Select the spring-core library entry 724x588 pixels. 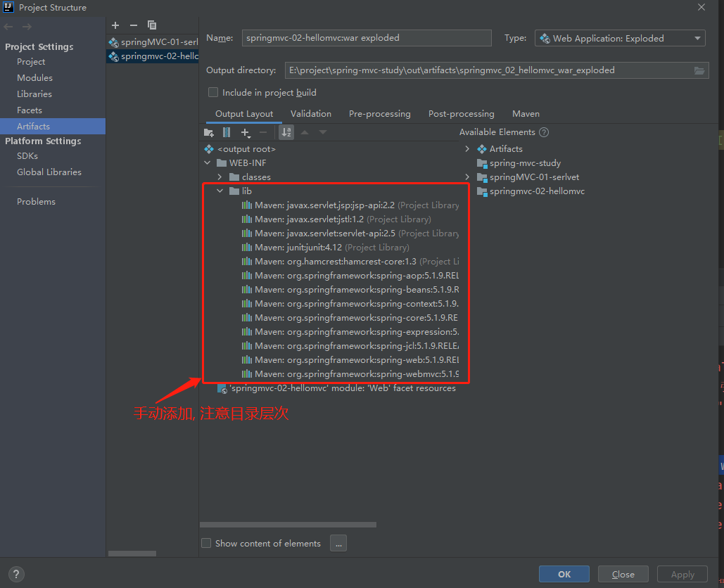tap(350, 318)
